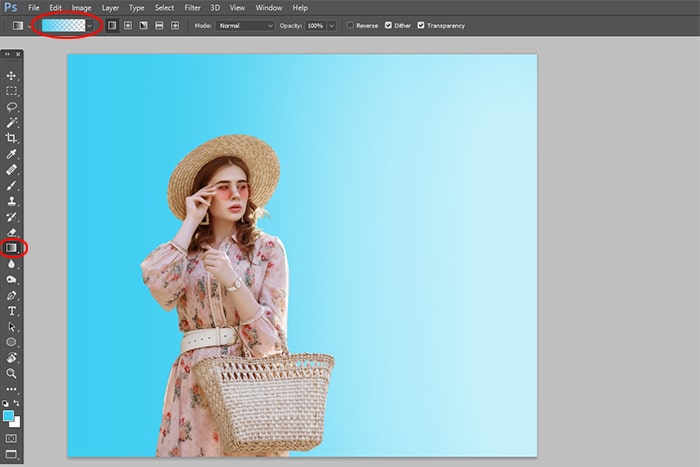
Task: Select the Blur tool
Action: 12,264
